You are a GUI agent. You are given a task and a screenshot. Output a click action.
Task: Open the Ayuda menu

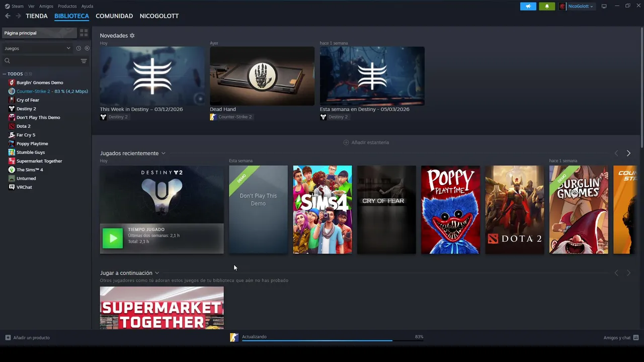tap(87, 6)
